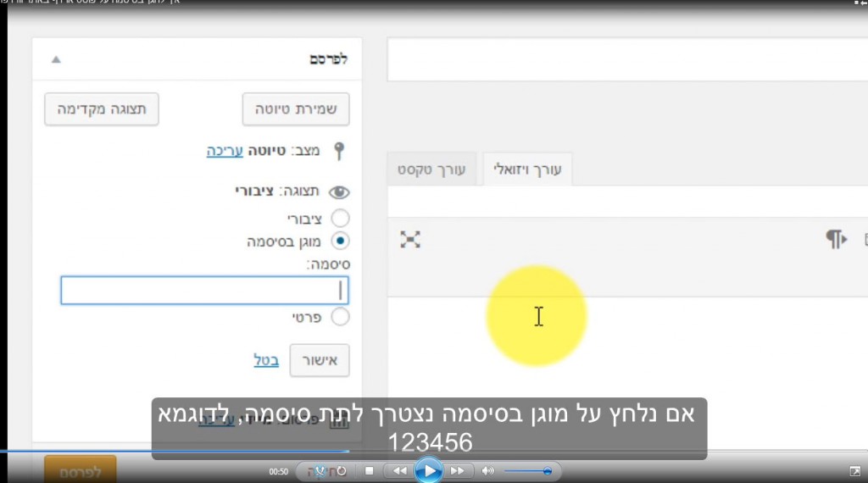868x483 pixels.
Task: Click the שמירת טיוטה button
Action: pyautogui.click(x=296, y=110)
